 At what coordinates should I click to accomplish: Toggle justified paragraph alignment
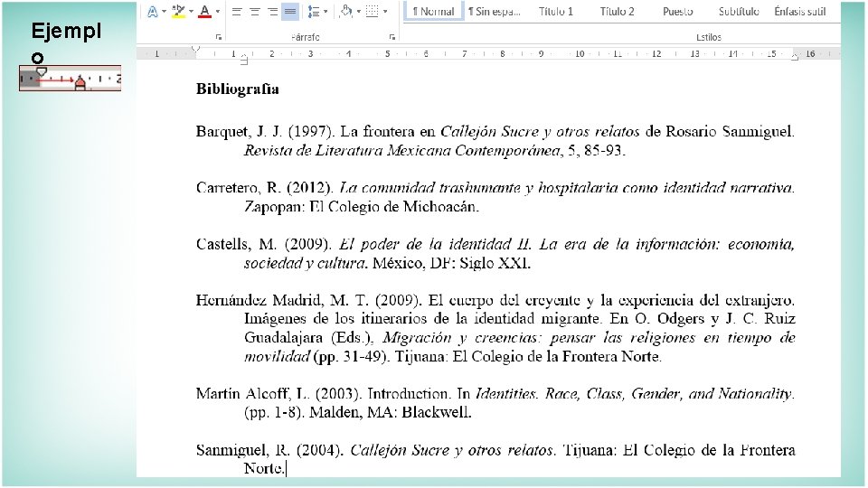pos(290,12)
